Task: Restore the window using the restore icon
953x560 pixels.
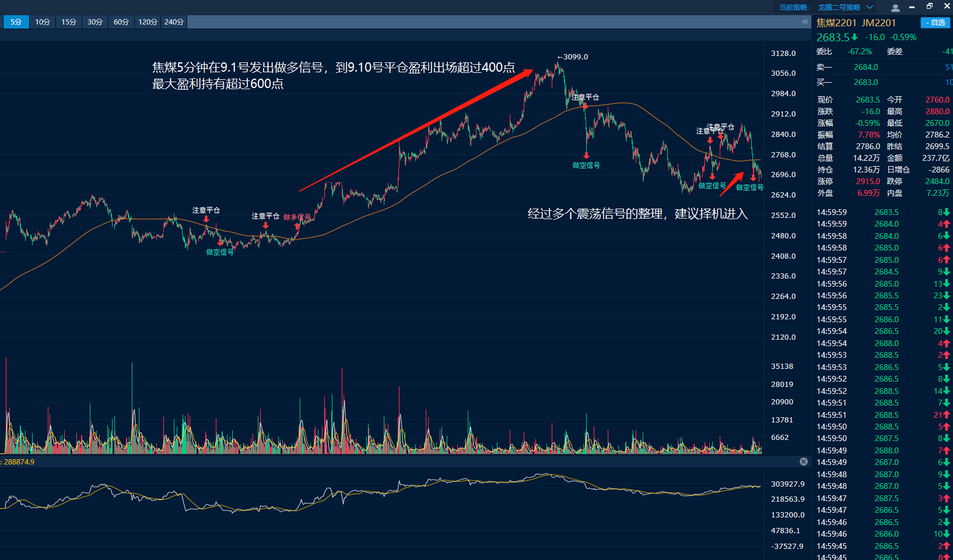Action: coord(930,6)
